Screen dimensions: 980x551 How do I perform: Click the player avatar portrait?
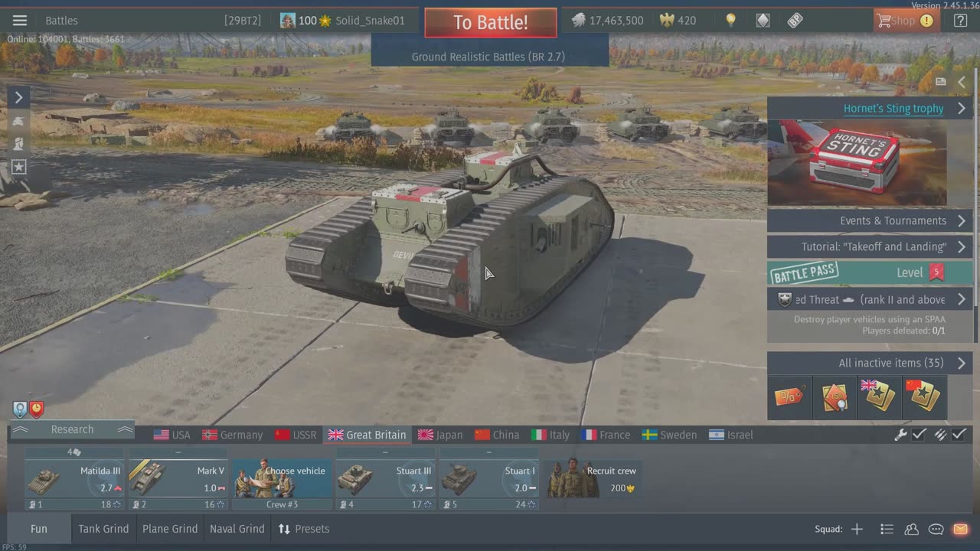pyautogui.click(x=288, y=21)
